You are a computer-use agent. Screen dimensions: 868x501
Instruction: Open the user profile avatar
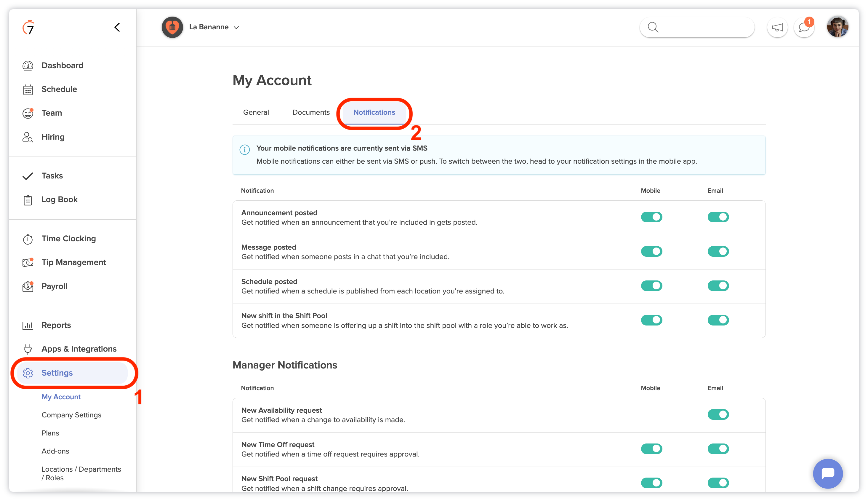(837, 26)
